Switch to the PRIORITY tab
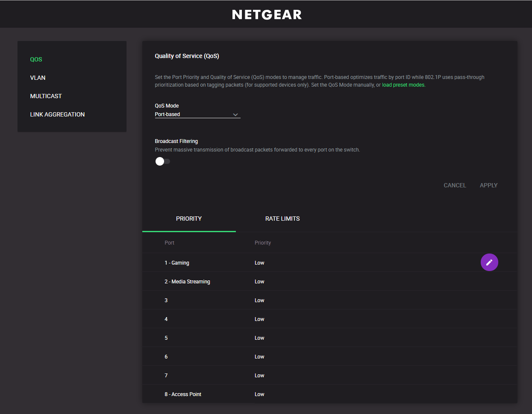Viewport: 532px width, 414px height. click(189, 219)
